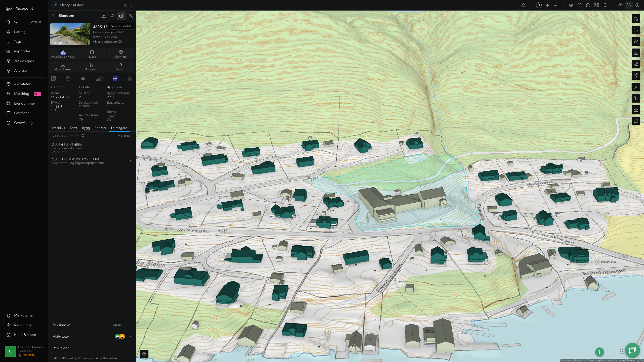Image resolution: width=644 pixels, height=362 pixels.
Task: Go back with the Eiendom back chevron
Action: pos(53,16)
